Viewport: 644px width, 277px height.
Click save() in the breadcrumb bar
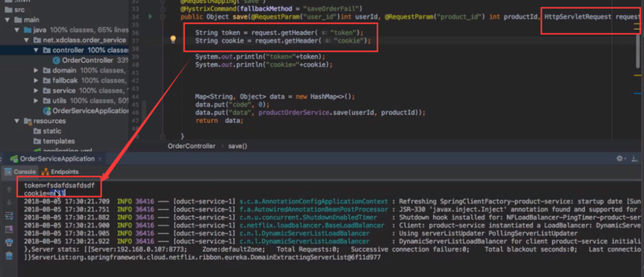pos(238,146)
